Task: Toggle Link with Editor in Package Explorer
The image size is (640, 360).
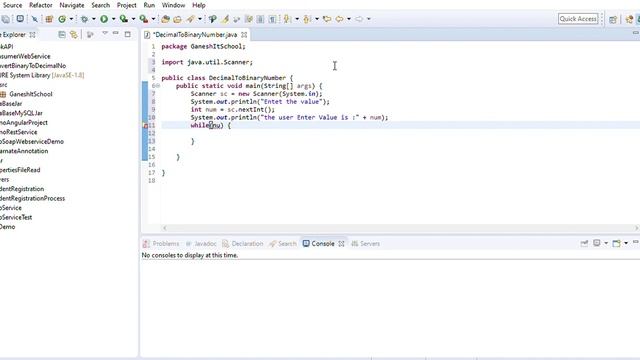Action: 74,35
